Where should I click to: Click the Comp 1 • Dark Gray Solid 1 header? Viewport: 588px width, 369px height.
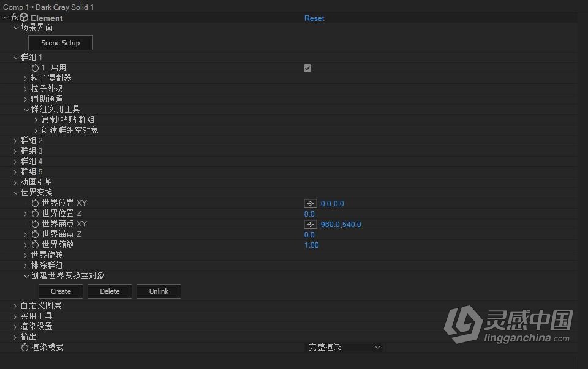point(48,7)
